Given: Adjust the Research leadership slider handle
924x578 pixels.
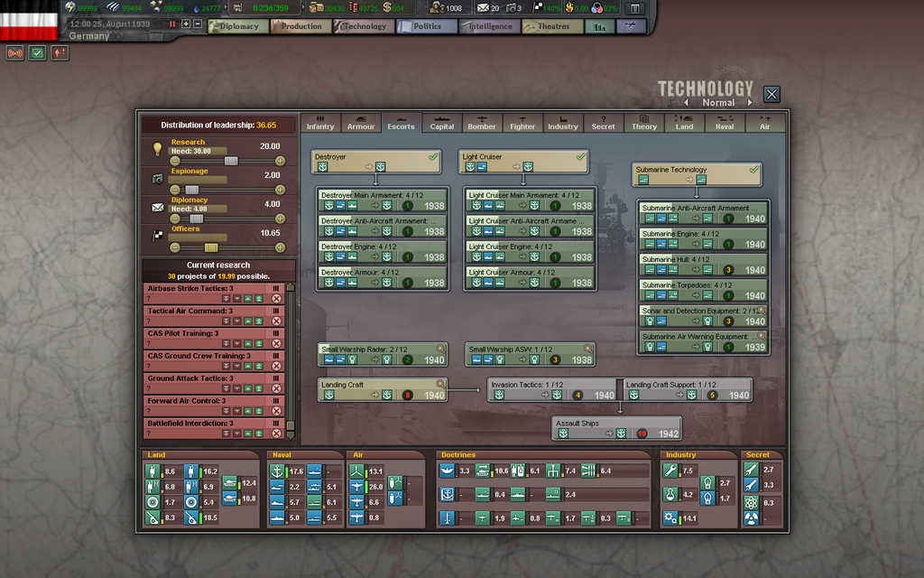Looking at the screenshot, I should (231, 161).
